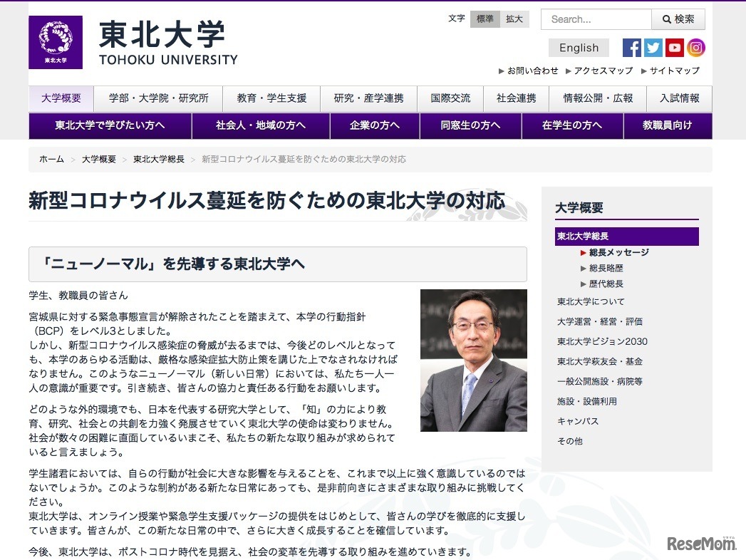Select 研究・産学連携 menu tab
The height and width of the screenshot is (560, 746).
(x=368, y=98)
